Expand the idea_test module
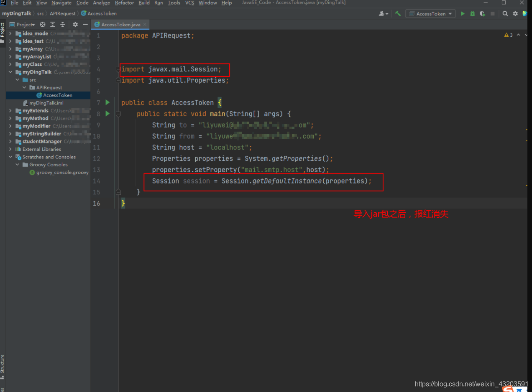 (x=10, y=41)
